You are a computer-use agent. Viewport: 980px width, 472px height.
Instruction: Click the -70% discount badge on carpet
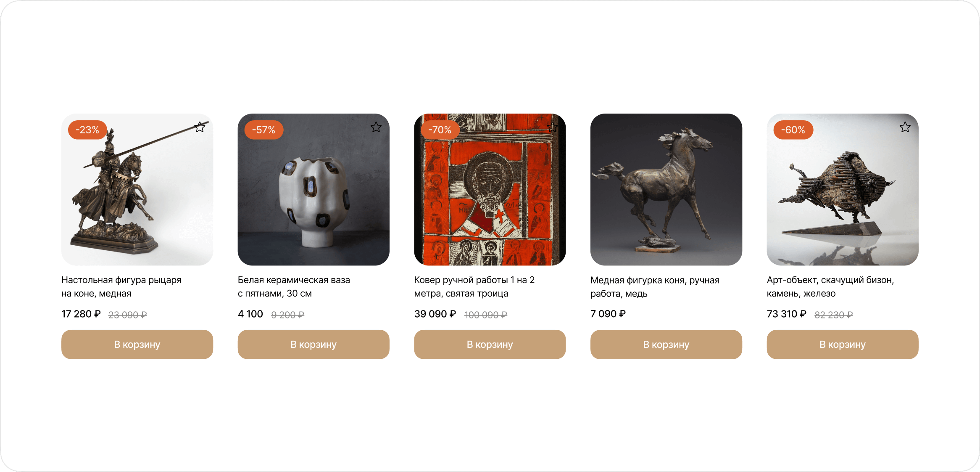(440, 130)
